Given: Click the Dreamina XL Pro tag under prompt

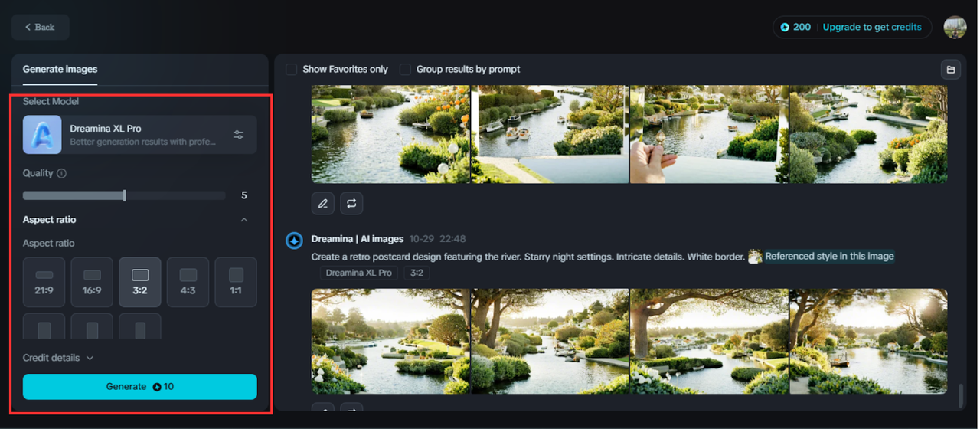Looking at the screenshot, I should pyautogui.click(x=359, y=273).
